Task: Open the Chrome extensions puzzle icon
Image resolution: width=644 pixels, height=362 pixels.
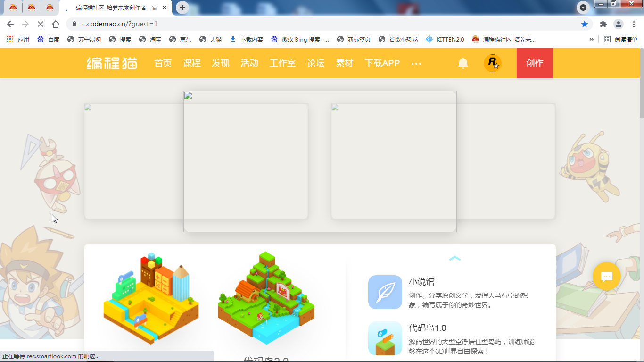Action: (603, 24)
